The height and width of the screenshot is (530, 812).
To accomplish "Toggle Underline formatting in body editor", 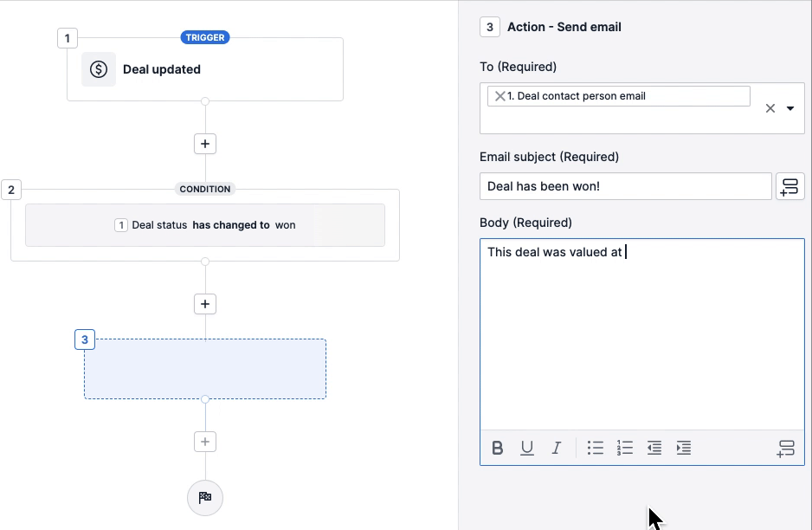I will click(526, 448).
